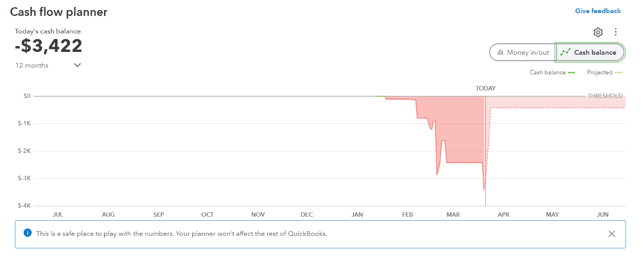Open the cash flow settings gear
The image size is (644, 261).
coord(598,32)
